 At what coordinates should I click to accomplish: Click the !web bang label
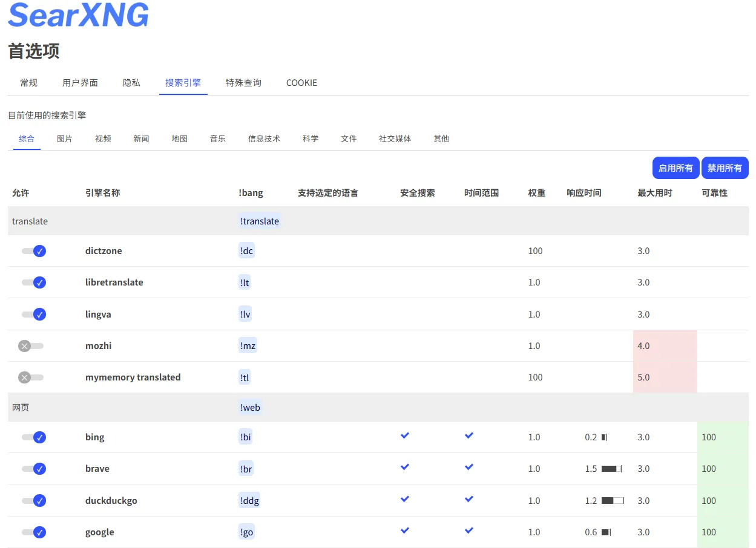pyautogui.click(x=251, y=408)
